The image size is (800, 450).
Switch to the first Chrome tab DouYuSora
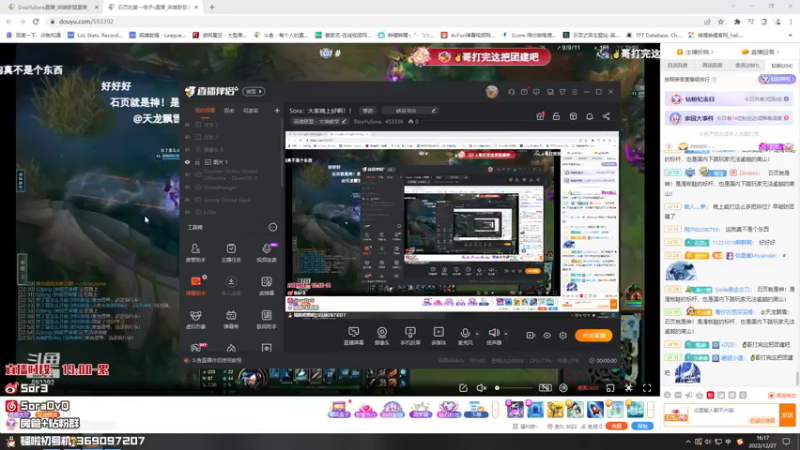pos(52,7)
